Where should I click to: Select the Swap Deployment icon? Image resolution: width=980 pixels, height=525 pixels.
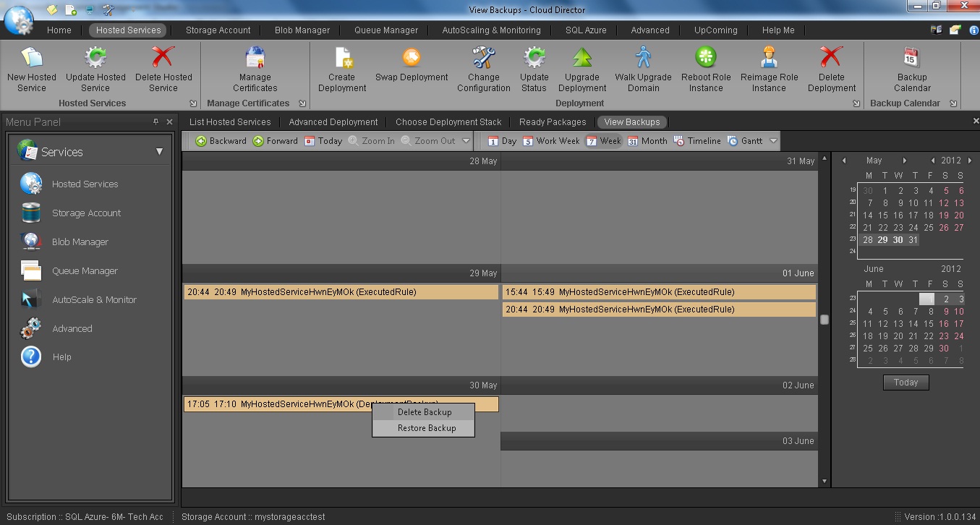tap(411, 58)
